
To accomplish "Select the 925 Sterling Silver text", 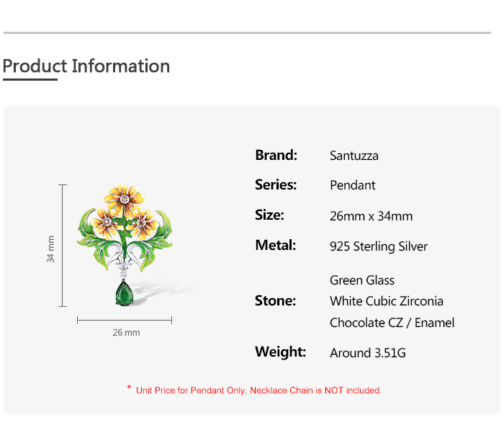I will tap(379, 246).
